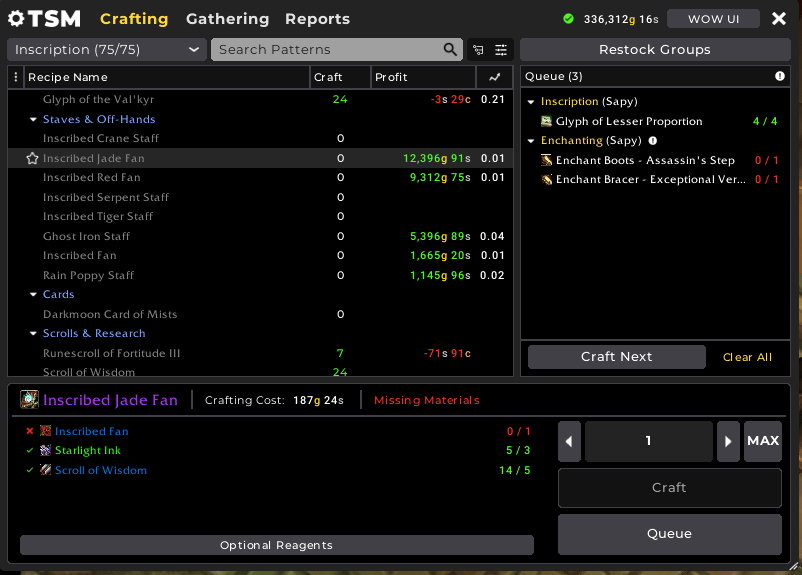
Task: Select the Inscribed Red Fan recipe
Action: 260,178
